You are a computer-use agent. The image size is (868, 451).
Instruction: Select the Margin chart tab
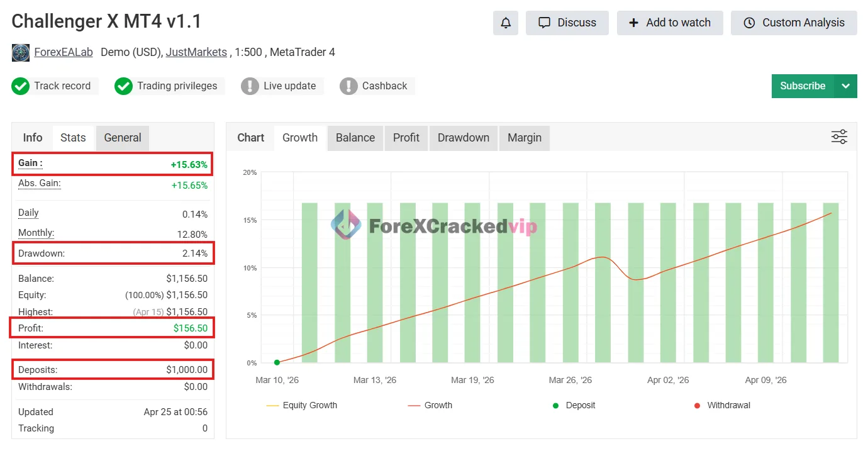pos(525,138)
